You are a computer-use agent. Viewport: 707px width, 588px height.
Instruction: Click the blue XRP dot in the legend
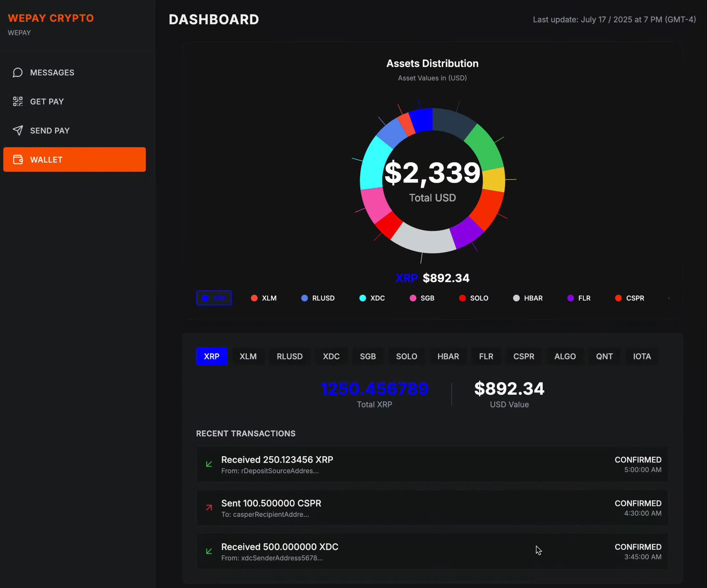(x=205, y=298)
